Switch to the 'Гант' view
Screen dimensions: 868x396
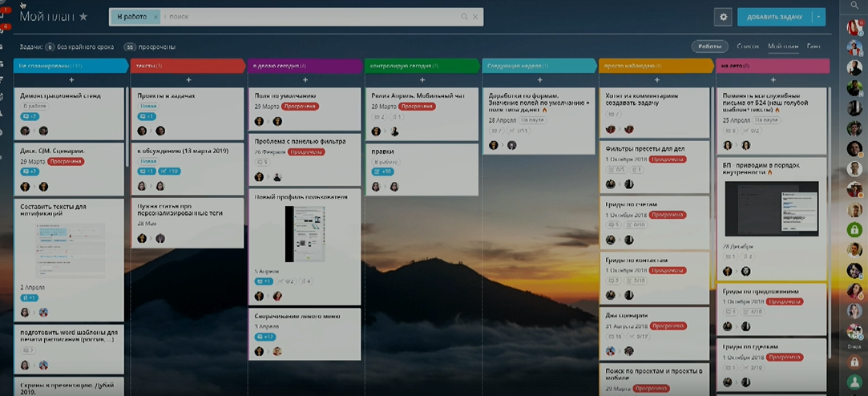813,46
